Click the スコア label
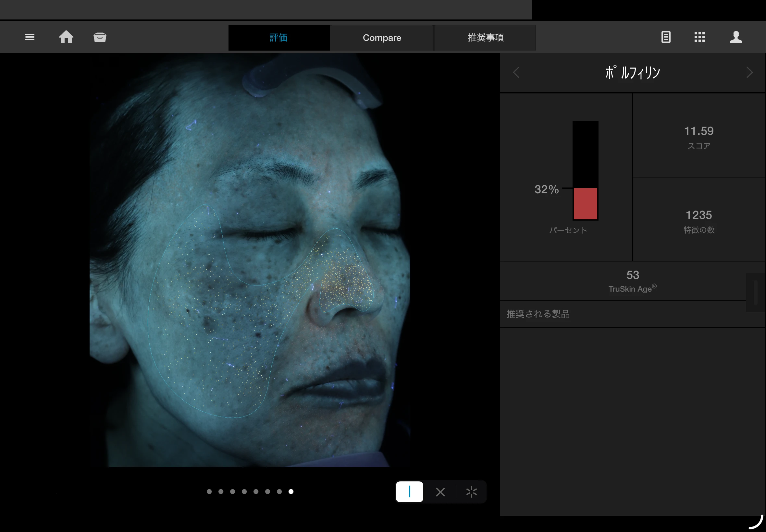766x532 pixels. point(699,146)
